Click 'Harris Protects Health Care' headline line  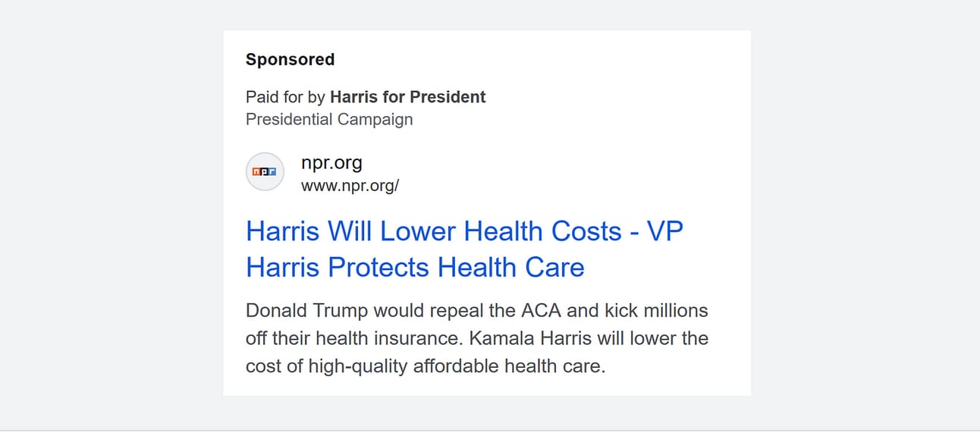415,267
